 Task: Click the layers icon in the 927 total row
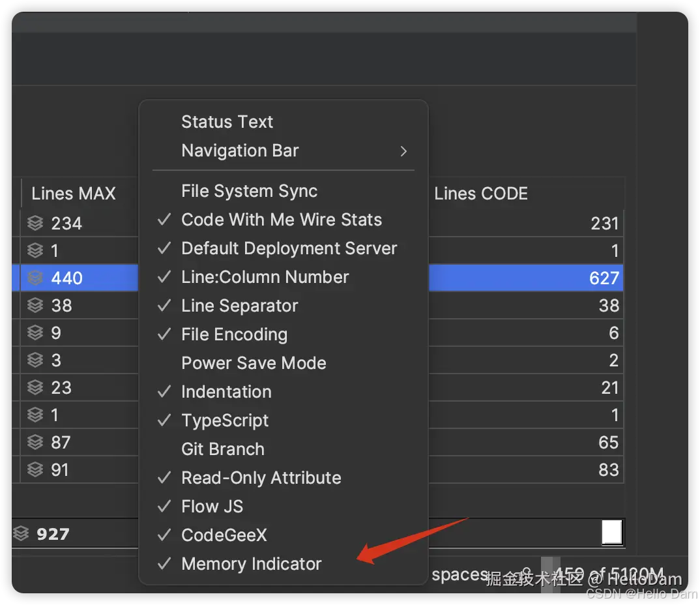coord(21,534)
